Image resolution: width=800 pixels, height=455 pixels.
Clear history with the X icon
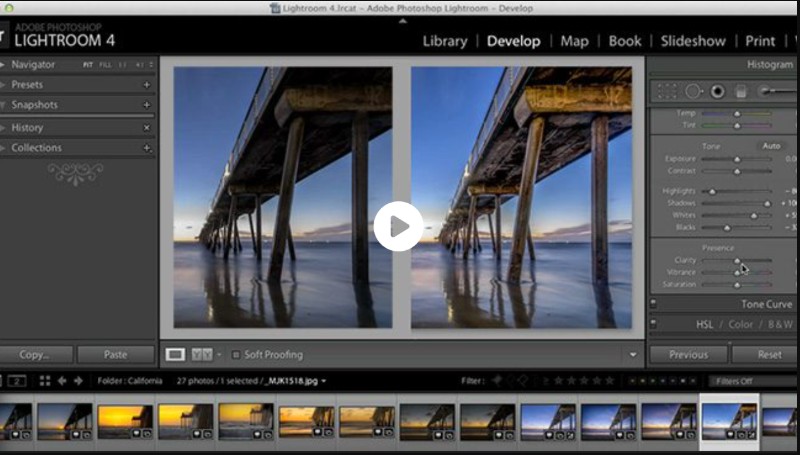tap(147, 128)
